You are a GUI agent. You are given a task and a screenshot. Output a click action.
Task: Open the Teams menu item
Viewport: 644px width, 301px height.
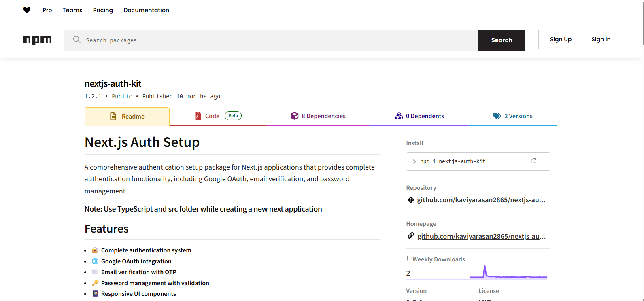pos(72,10)
